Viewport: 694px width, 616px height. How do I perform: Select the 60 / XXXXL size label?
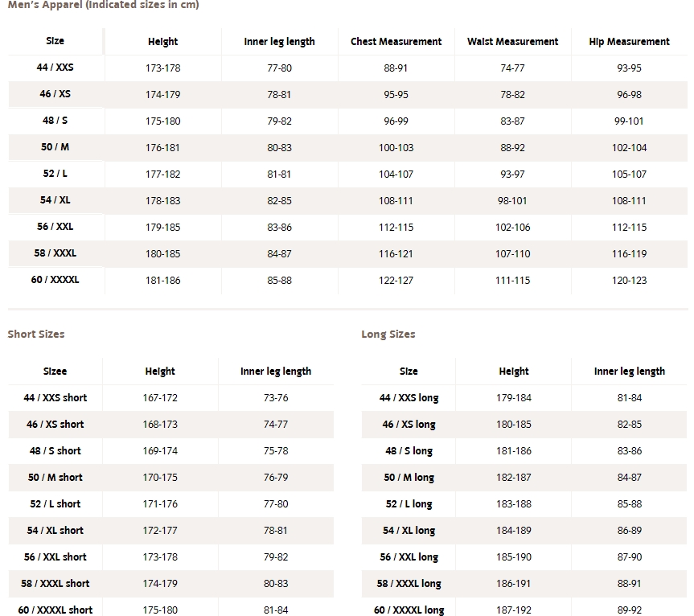[55, 280]
